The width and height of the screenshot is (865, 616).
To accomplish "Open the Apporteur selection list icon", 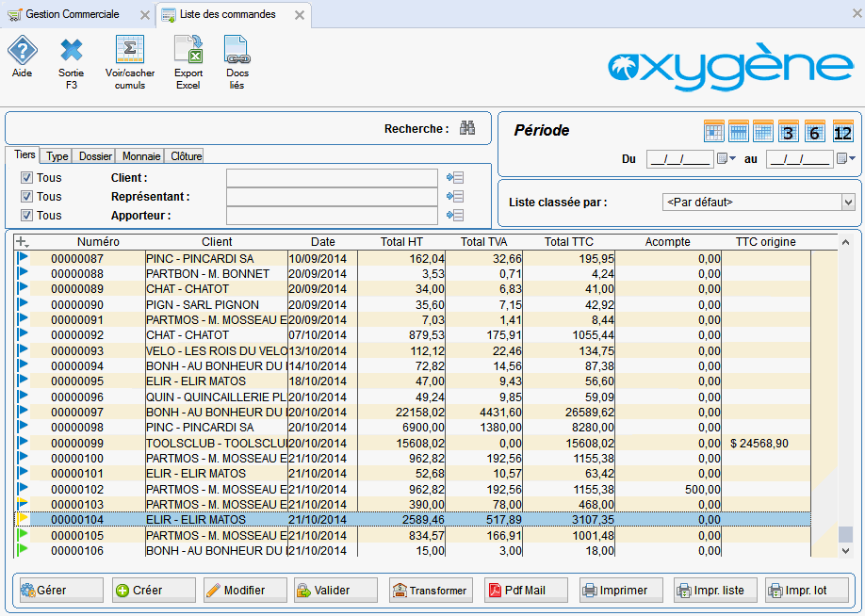I will coord(455,215).
